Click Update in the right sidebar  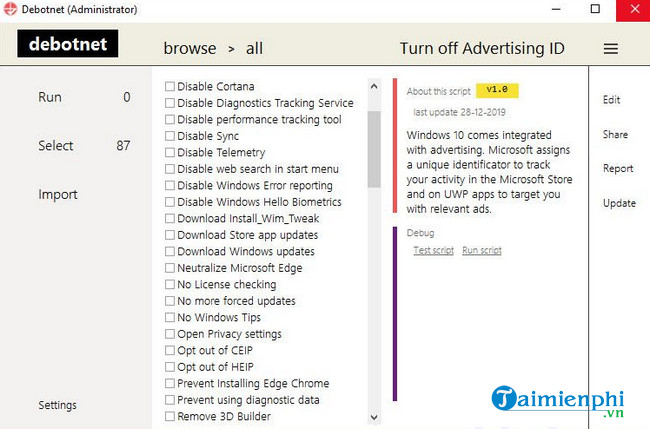click(619, 203)
